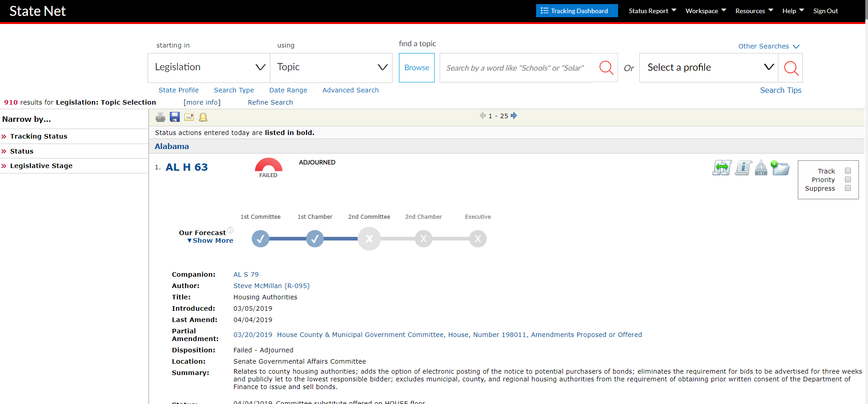
Task: Click the add-to-folder icon
Action: (780, 168)
